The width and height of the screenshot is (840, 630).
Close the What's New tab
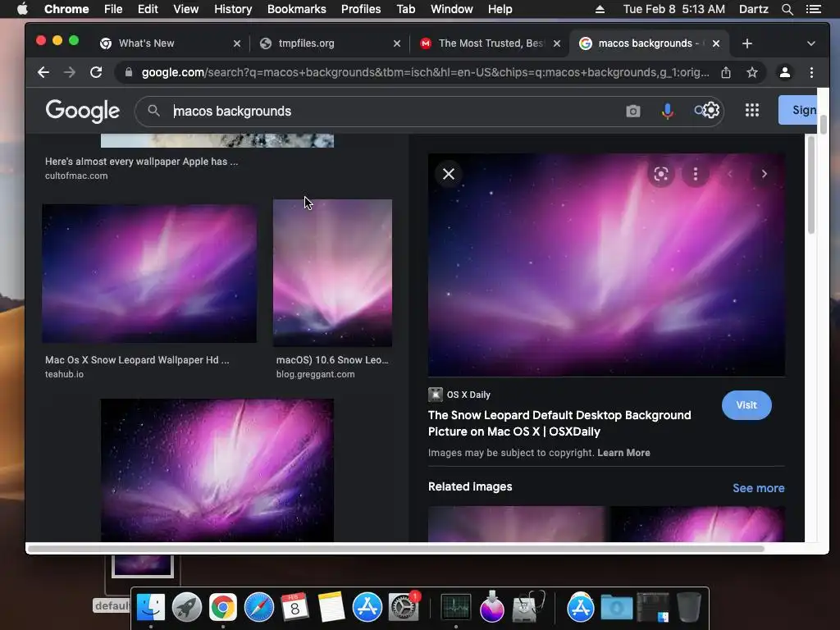coord(237,43)
